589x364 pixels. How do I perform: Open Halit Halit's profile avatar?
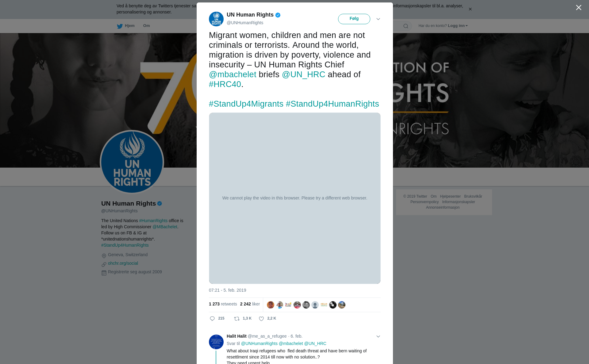pos(216,342)
